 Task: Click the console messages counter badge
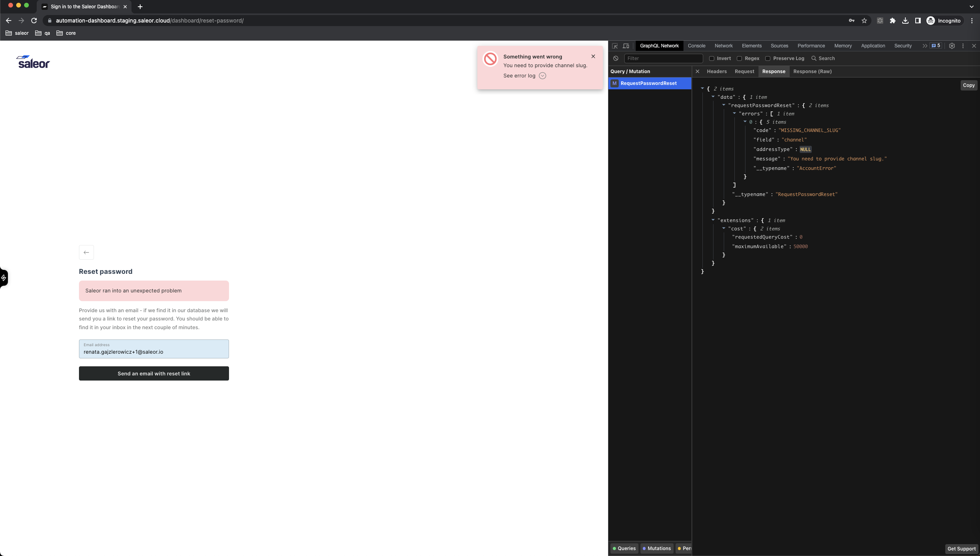point(935,46)
